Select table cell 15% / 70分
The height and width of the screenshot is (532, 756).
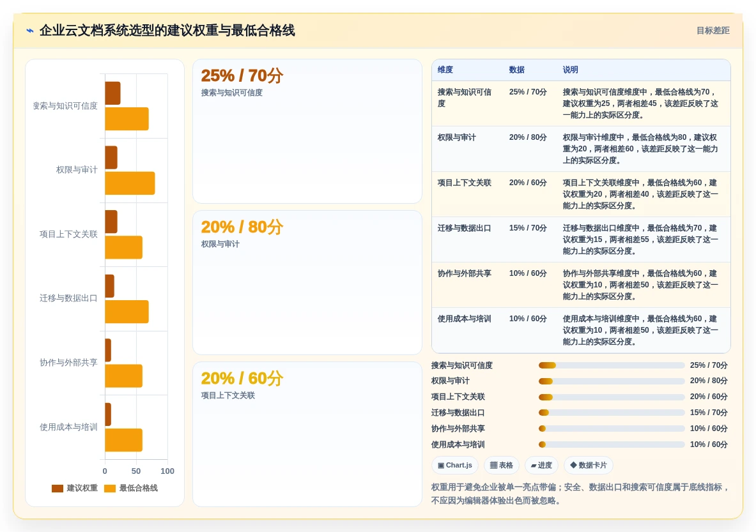[x=528, y=228]
